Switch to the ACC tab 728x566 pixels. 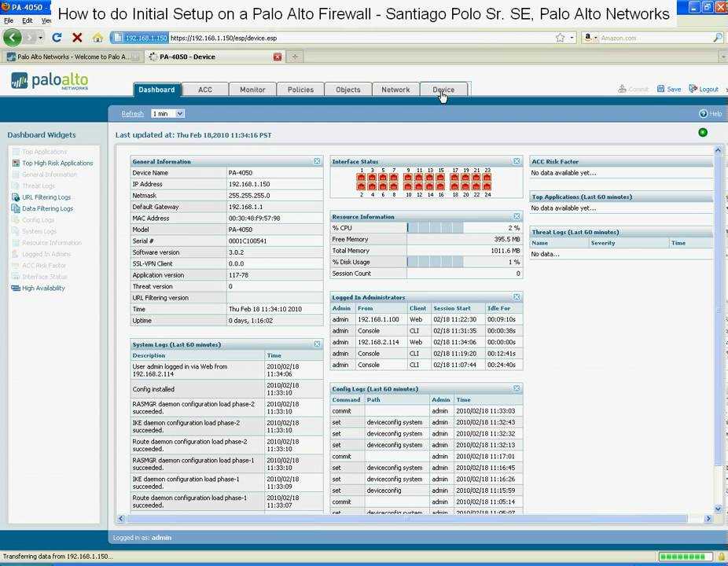[x=205, y=89]
